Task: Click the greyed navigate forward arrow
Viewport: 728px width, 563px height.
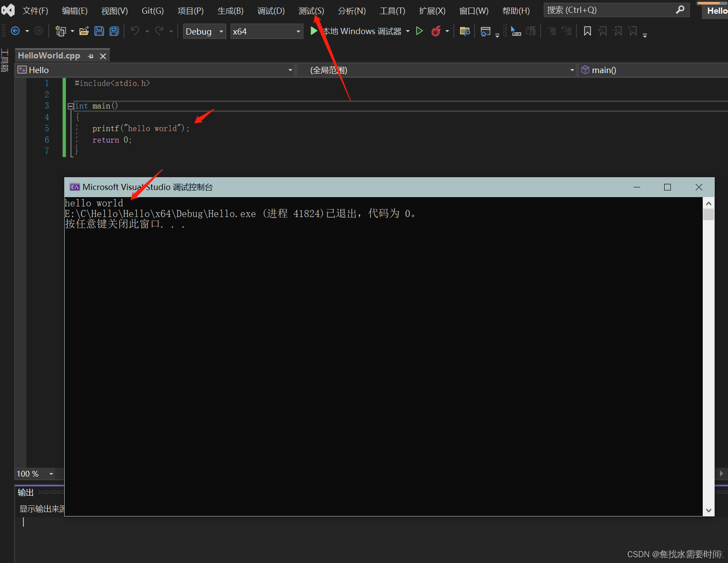Action: point(39,31)
